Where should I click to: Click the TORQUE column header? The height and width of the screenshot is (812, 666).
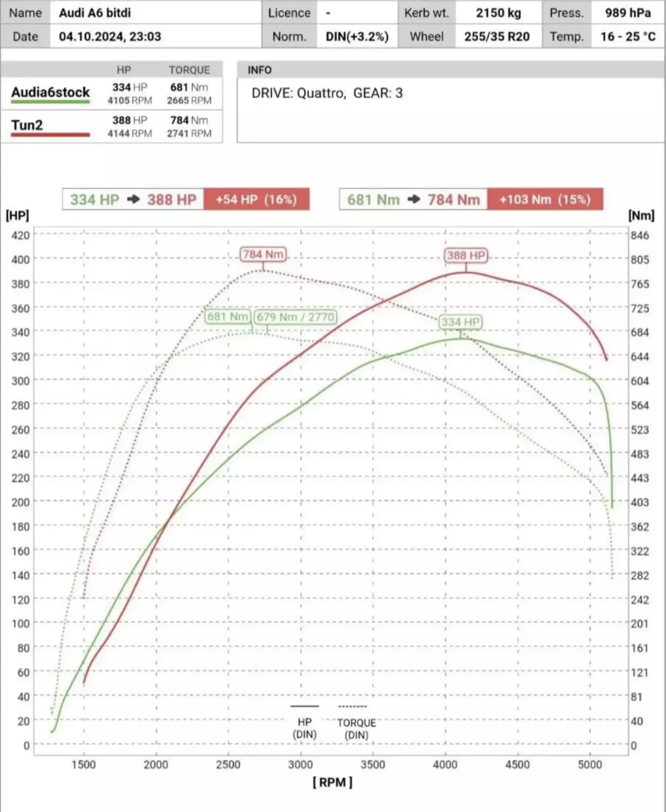(189, 70)
